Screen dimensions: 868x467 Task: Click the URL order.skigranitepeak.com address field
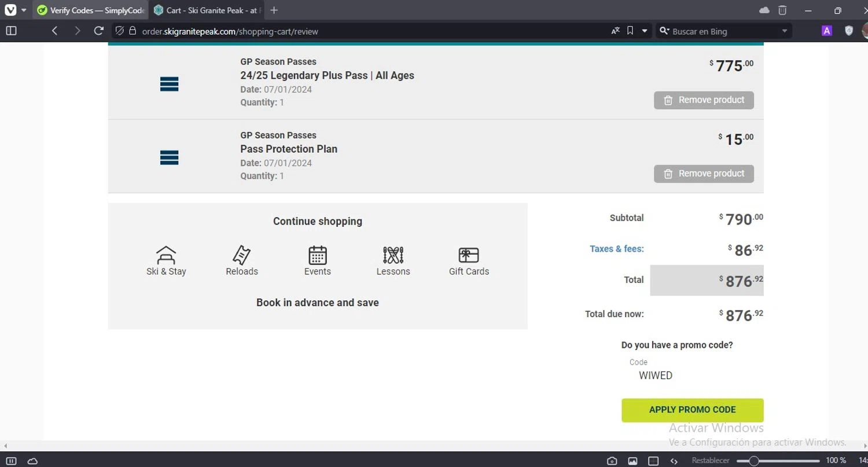[x=230, y=31]
